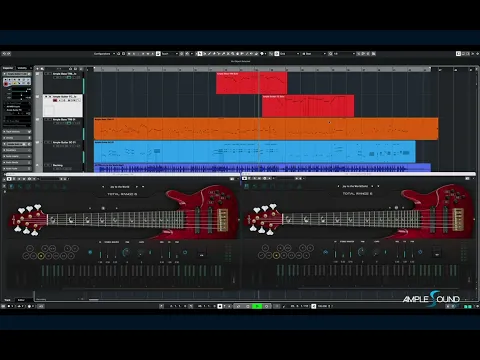This screenshot has width=480, height=360.
Task: Solo the selected white track
Action: [50, 97]
